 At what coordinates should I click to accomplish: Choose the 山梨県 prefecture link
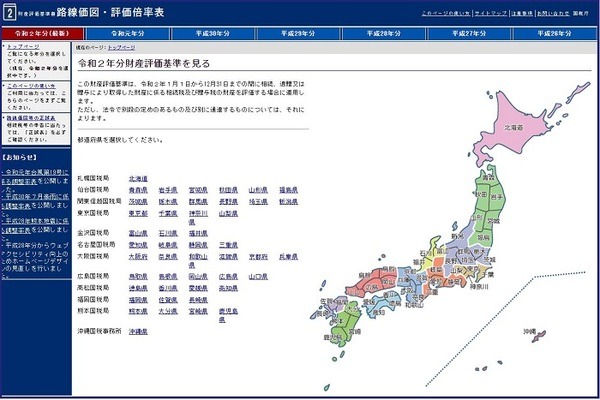coord(228,214)
